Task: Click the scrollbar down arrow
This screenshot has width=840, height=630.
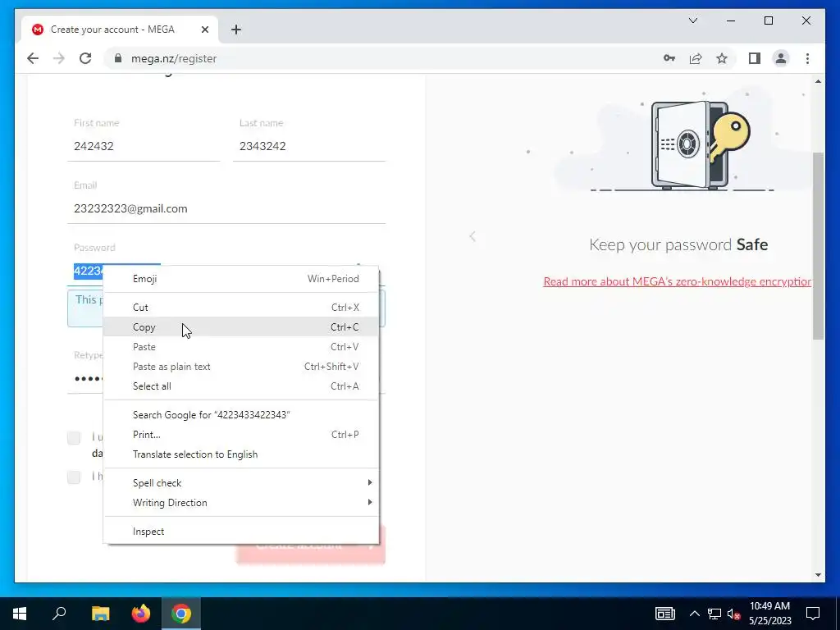Action: coord(818,575)
